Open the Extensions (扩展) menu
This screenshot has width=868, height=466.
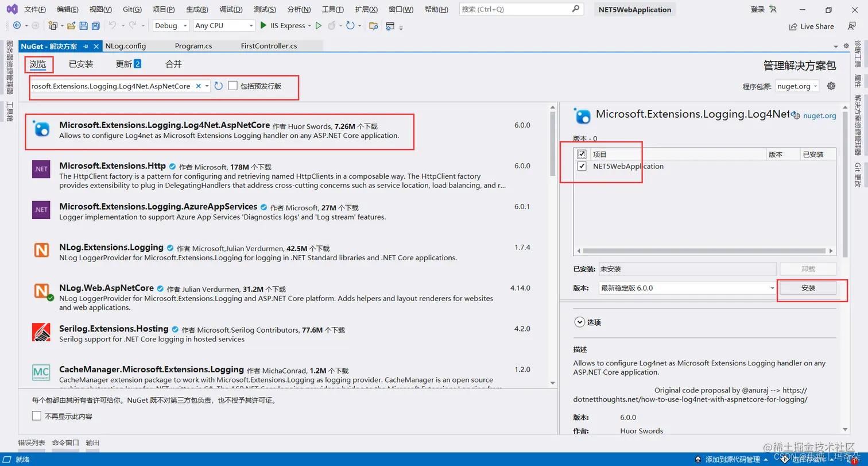tap(366, 10)
